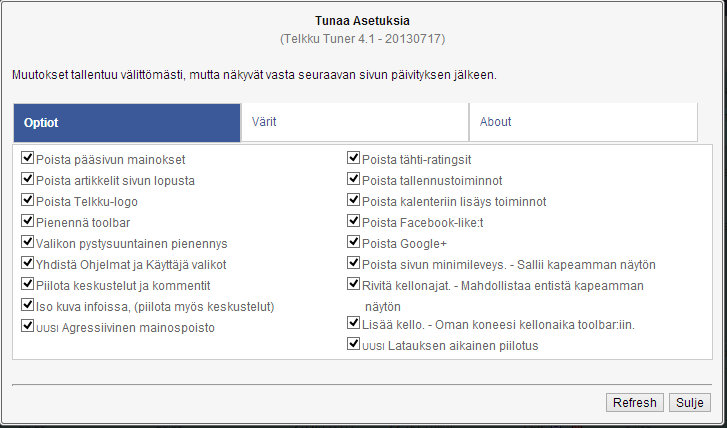The width and height of the screenshot is (727, 428).
Task: Uncheck 'Poista kalenteriin lisäys toiminnot'
Action: click(x=353, y=200)
